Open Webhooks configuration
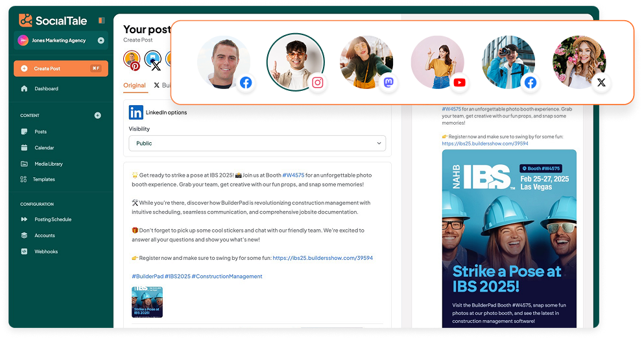The height and width of the screenshot is (339, 644). [46, 251]
